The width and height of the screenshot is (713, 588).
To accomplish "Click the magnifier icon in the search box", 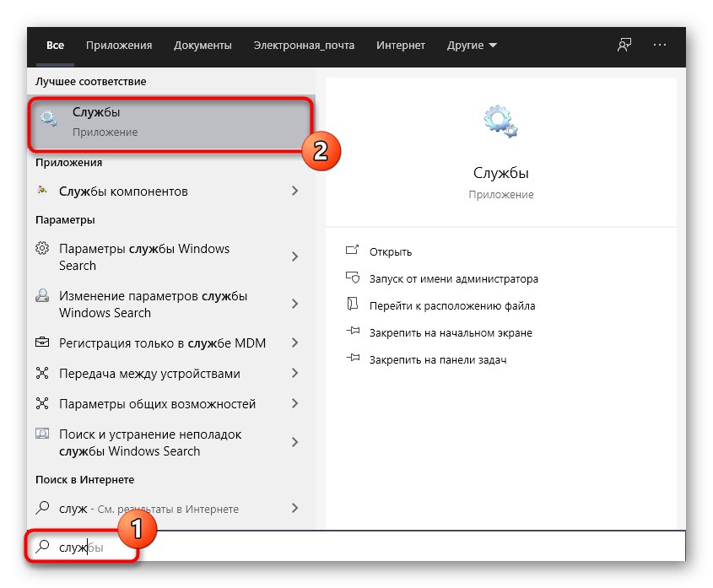I will click(x=42, y=546).
